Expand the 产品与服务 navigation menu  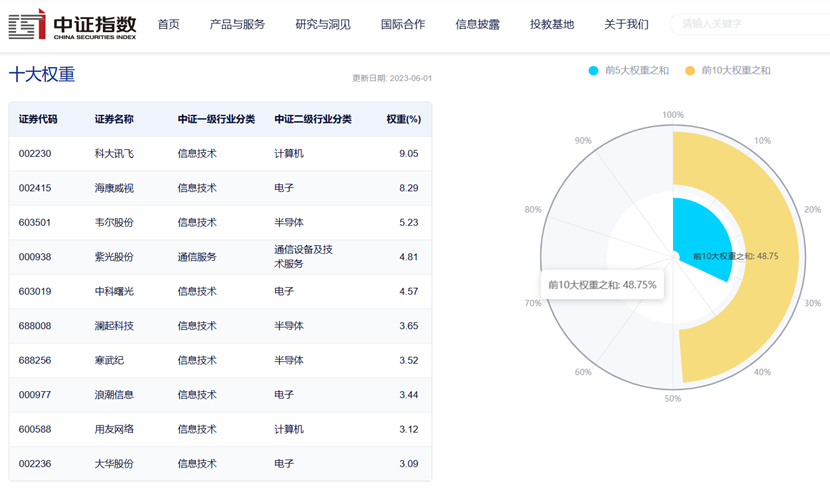pos(237,24)
